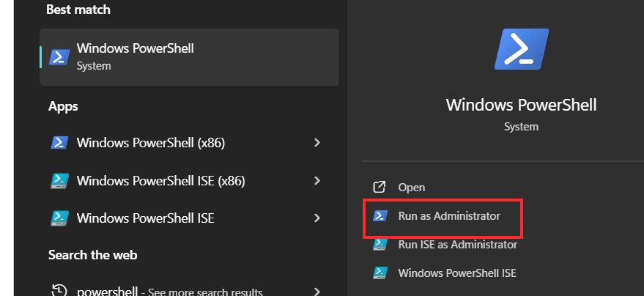The image size is (644, 296).
Task: Click the details pane Windows PowerShell ISE icon
Action: tap(380, 273)
